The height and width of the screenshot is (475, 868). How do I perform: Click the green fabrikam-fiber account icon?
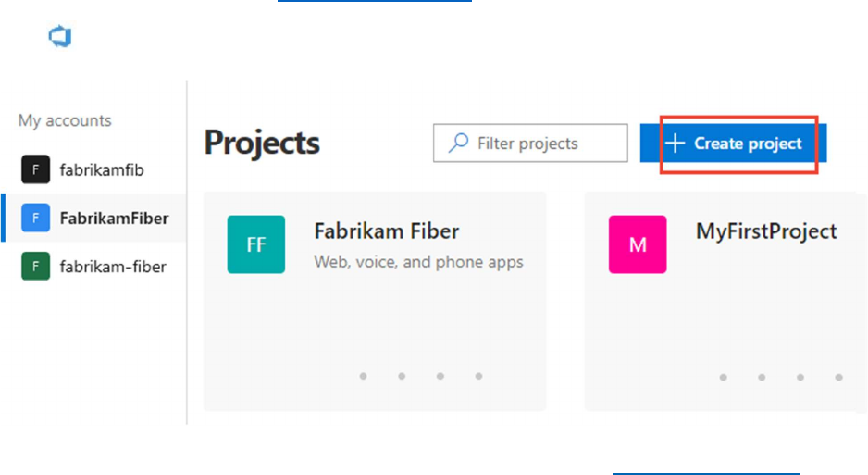point(35,267)
